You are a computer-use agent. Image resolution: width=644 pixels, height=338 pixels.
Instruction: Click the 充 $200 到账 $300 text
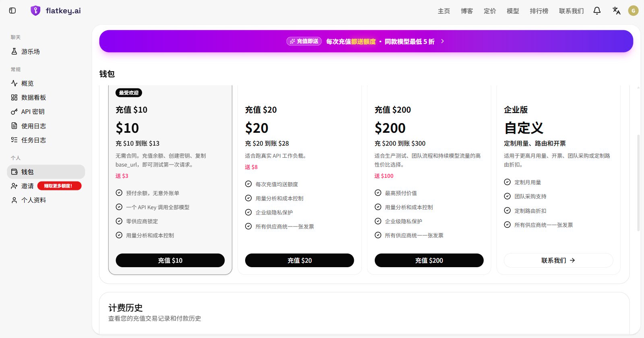click(x=400, y=143)
